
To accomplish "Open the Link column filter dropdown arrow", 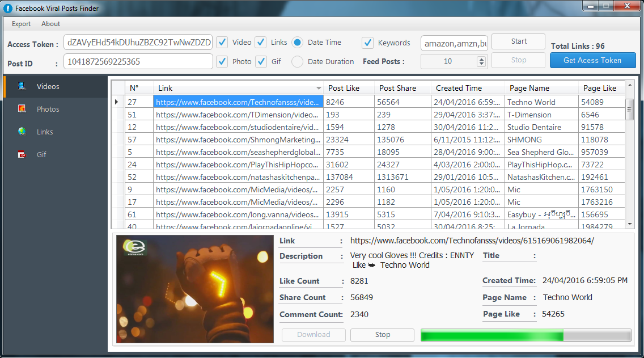I will pos(319,89).
